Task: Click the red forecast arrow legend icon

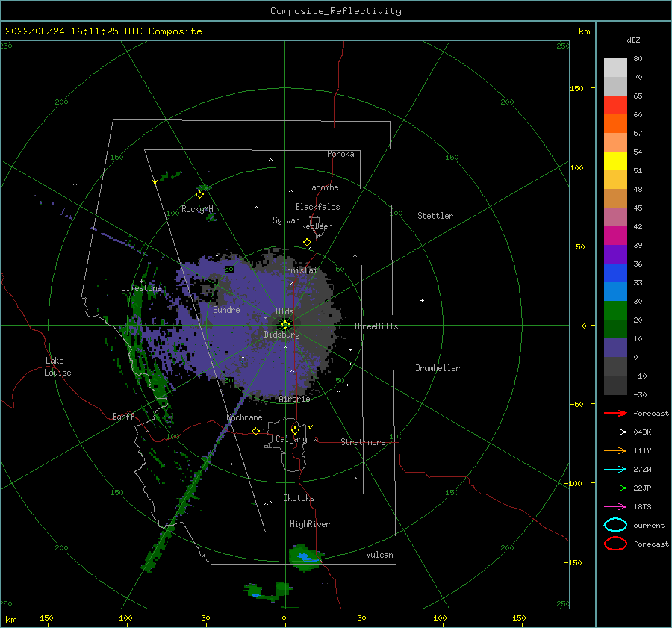Action: point(615,413)
